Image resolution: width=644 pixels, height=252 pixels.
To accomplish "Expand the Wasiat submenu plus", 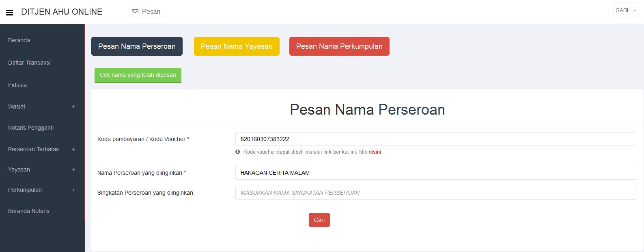I will (x=73, y=106).
